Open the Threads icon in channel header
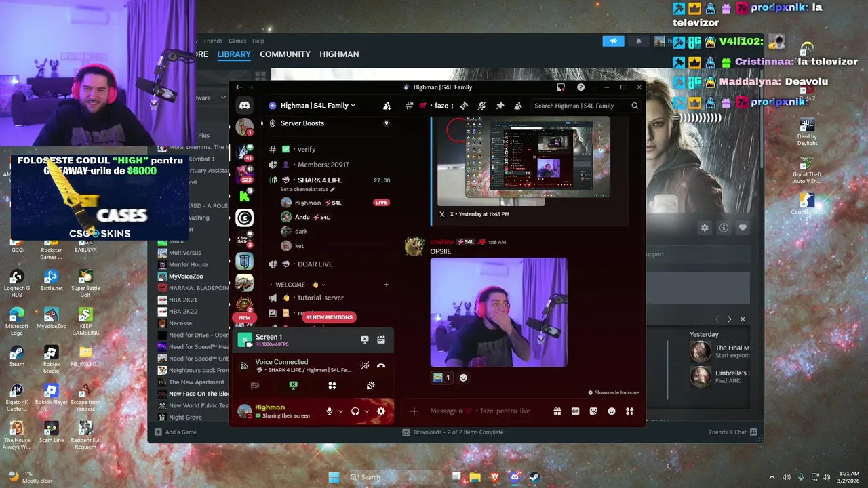868x488 pixels. point(464,106)
